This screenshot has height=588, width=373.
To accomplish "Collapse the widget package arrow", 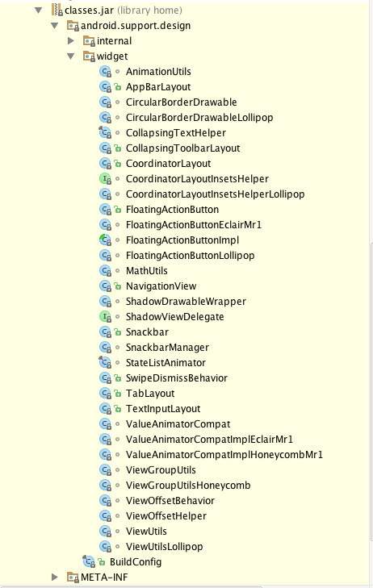I will (70, 56).
